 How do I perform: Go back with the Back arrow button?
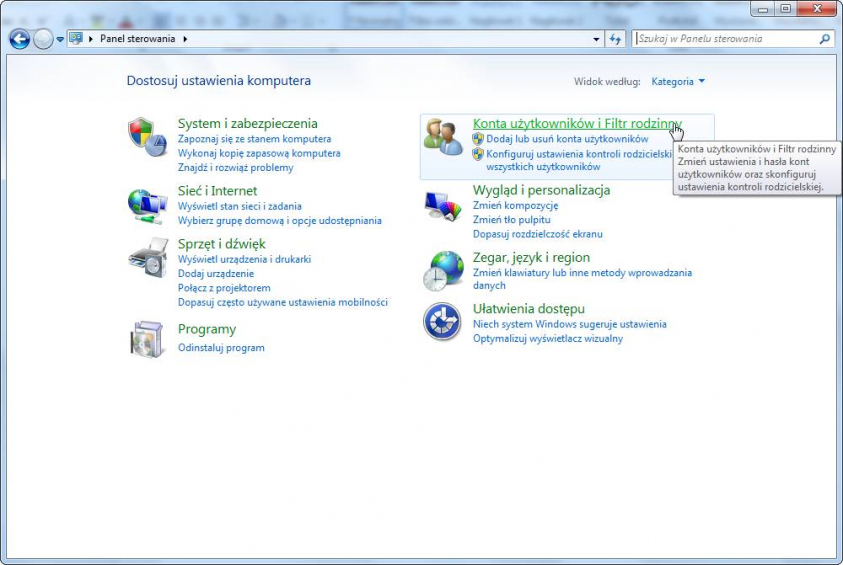pos(19,39)
